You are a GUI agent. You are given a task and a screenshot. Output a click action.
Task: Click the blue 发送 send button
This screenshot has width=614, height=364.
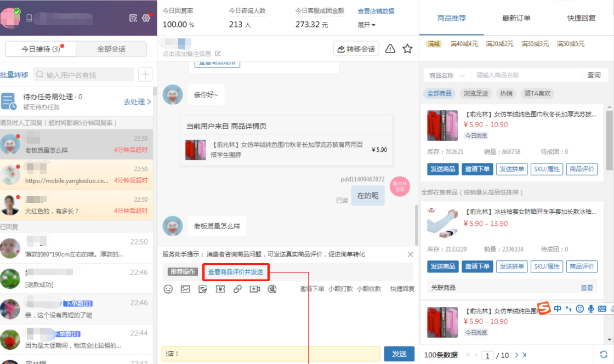399,354
